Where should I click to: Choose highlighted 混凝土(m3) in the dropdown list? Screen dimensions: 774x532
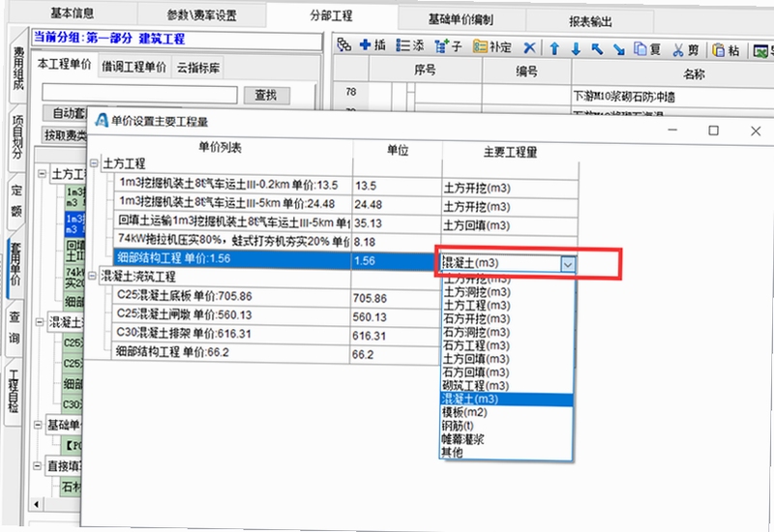(506, 399)
